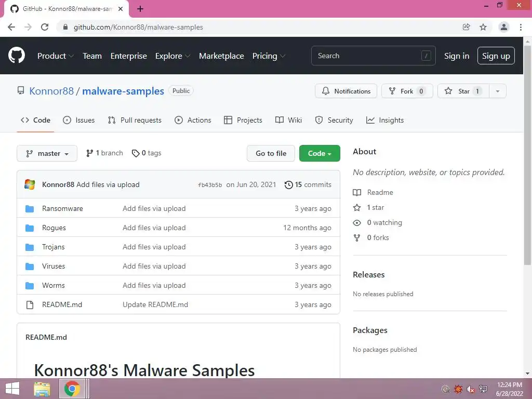Click the Readme book icon in About
532x399 pixels.
coord(357,193)
